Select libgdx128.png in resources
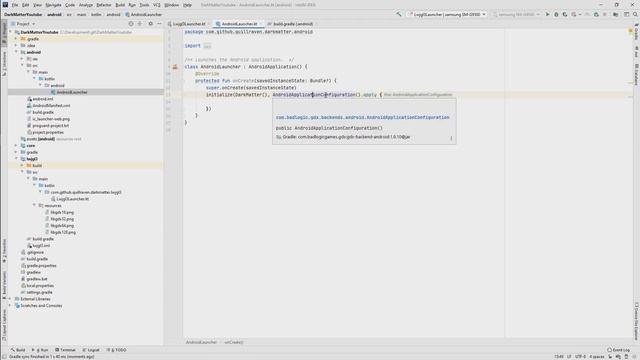This screenshot has width=640, height=360. 63,232
